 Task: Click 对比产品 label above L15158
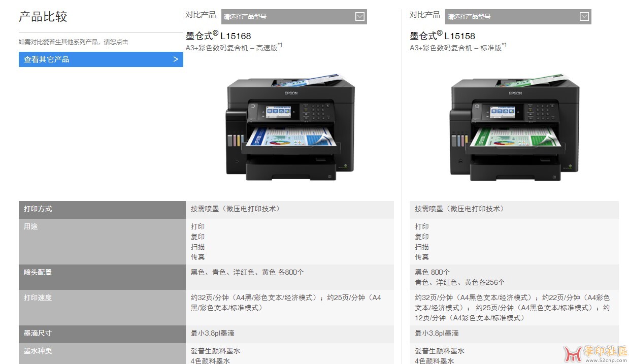425,15
